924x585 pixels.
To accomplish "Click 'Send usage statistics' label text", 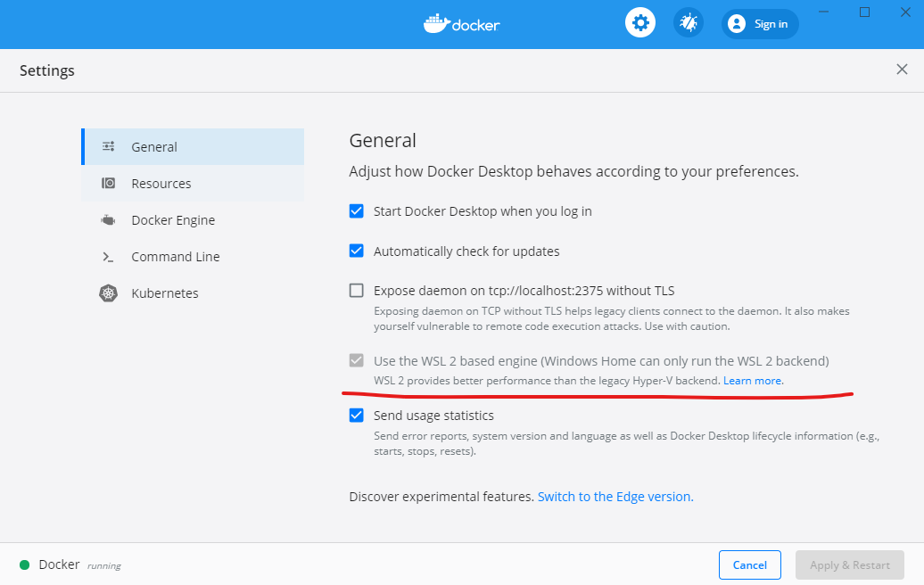I will click(x=433, y=416).
